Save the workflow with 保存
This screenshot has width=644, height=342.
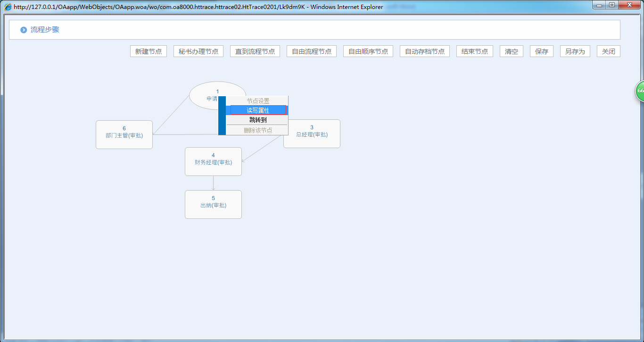click(542, 51)
